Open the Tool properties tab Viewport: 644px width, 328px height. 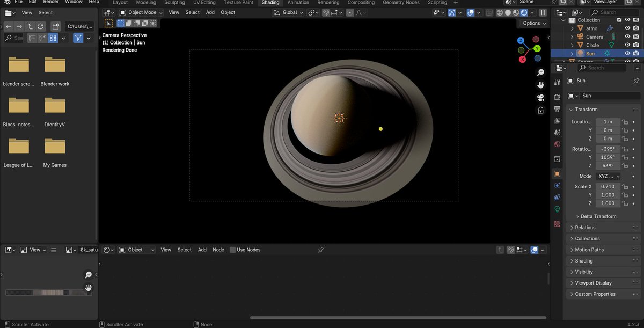[557, 82]
